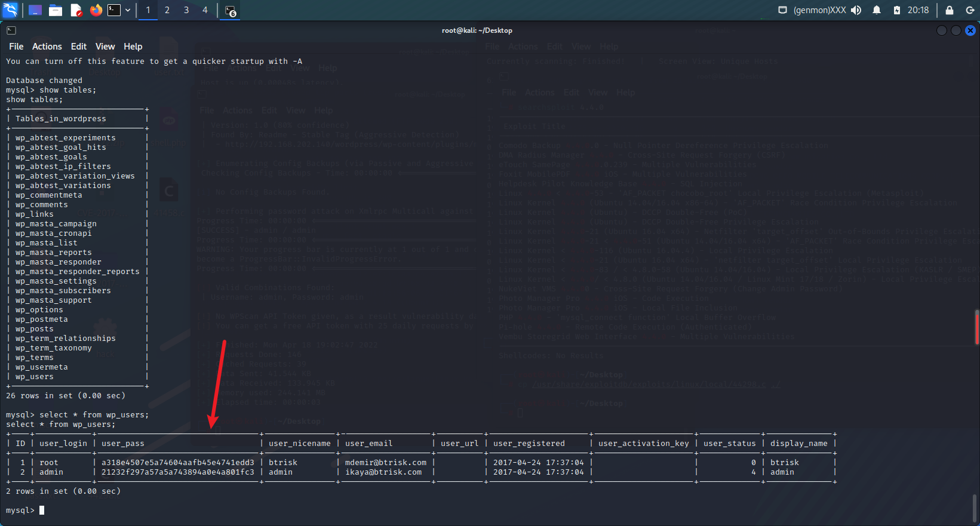
Task: Click the ikaya@btrisk.com email value
Action: click(x=383, y=472)
